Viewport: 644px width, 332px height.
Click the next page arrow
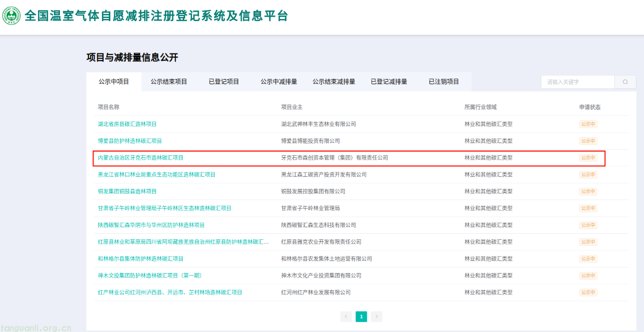[x=376, y=316]
